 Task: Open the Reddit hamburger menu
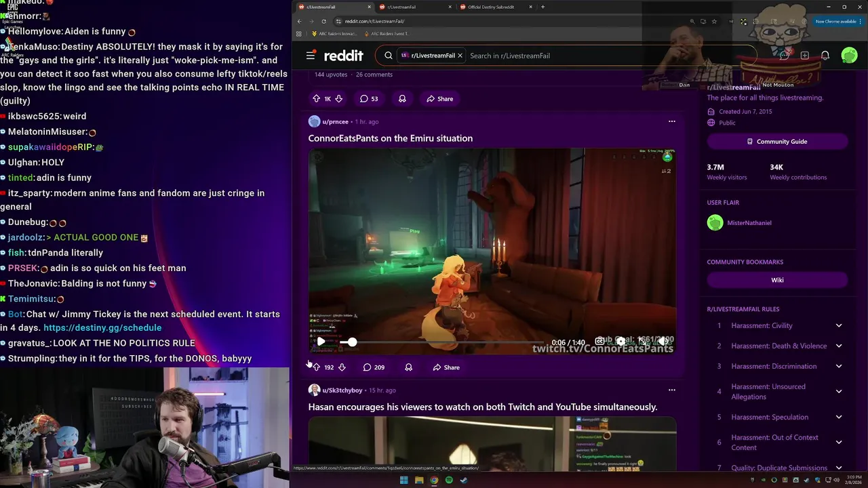click(x=311, y=56)
